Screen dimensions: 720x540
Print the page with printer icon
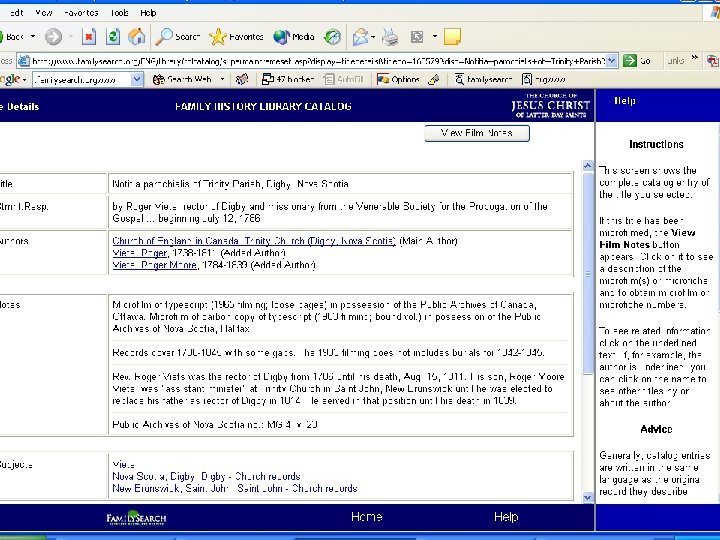390,37
